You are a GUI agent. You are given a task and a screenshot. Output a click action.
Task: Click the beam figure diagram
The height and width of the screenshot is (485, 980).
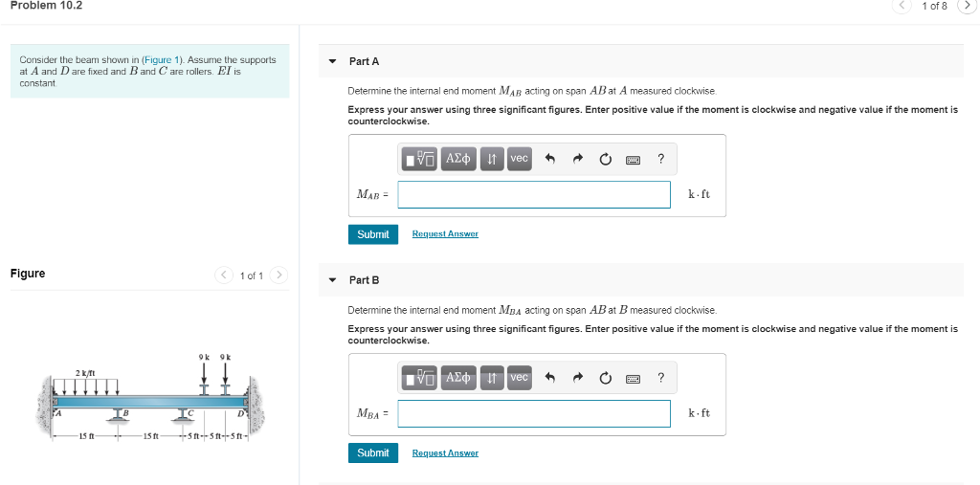(150, 398)
